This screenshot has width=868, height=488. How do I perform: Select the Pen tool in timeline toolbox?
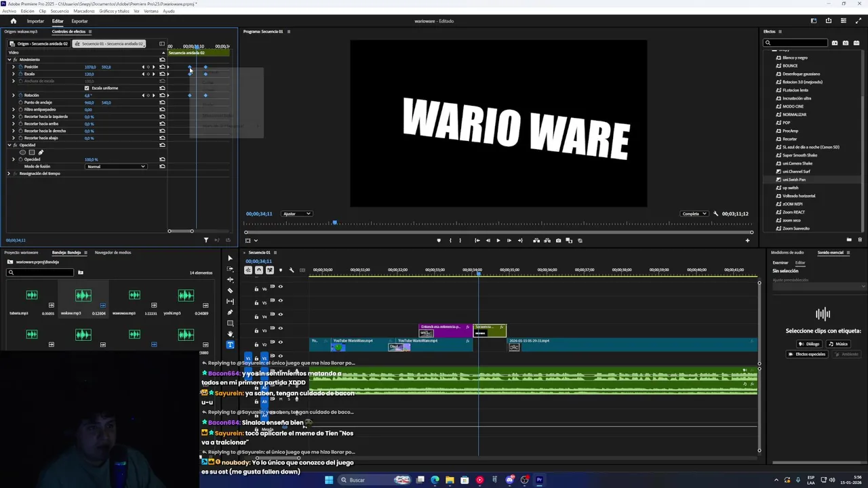click(x=230, y=312)
